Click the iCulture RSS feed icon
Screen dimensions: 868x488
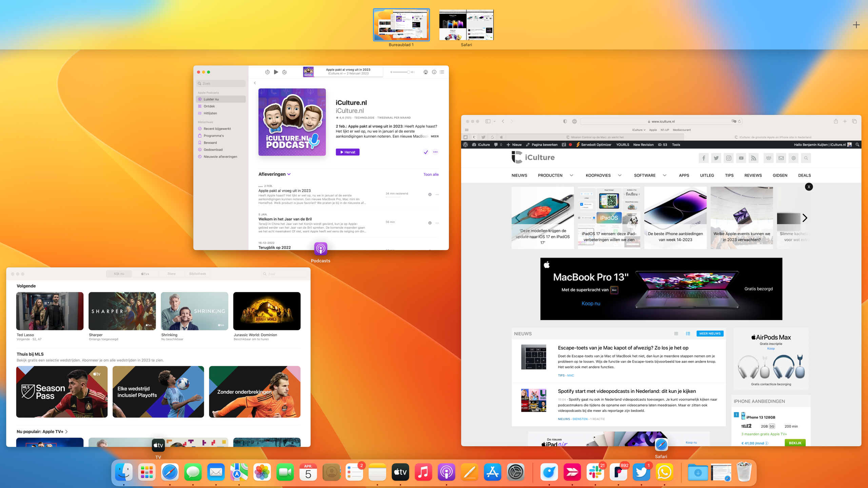pyautogui.click(x=753, y=158)
